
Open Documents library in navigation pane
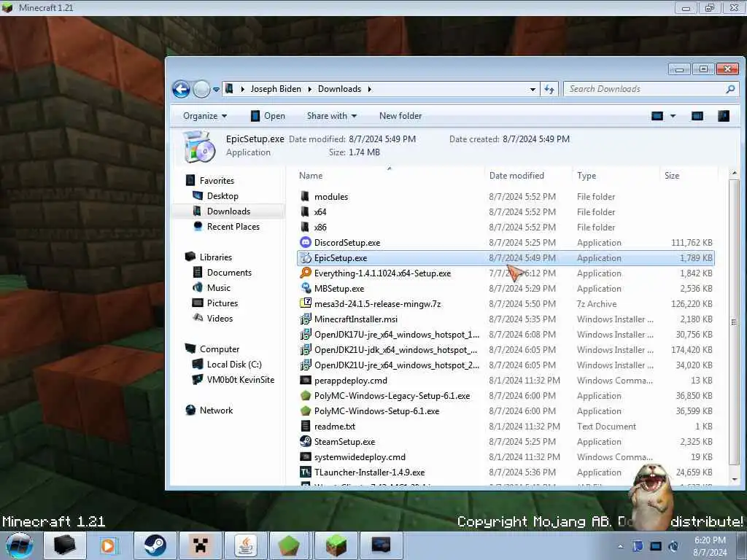coord(229,273)
